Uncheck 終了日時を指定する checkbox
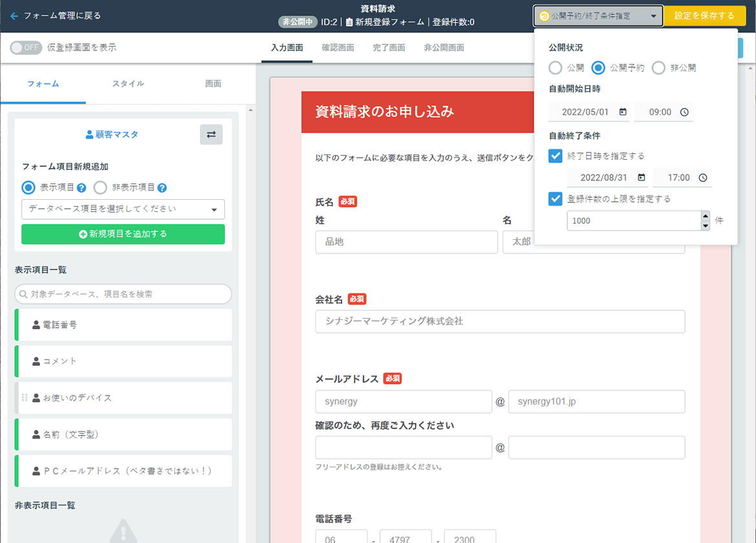Viewport: 756px width, 543px height. pyautogui.click(x=556, y=156)
